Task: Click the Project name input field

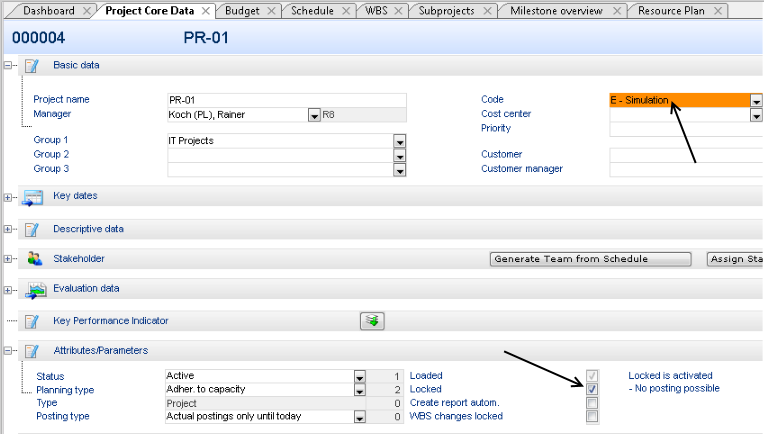Action: coord(287,100)
